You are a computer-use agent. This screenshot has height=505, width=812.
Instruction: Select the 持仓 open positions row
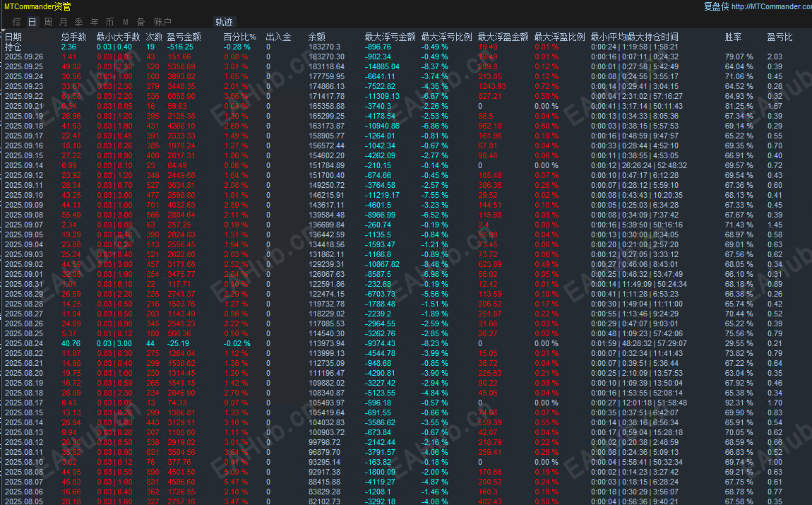tap(406, 47)
